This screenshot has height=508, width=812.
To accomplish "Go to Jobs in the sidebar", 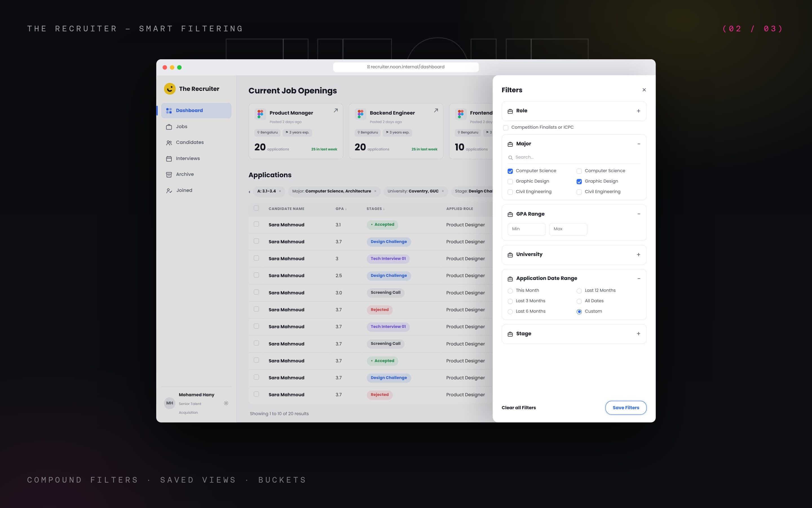I will tap(196, 127).
